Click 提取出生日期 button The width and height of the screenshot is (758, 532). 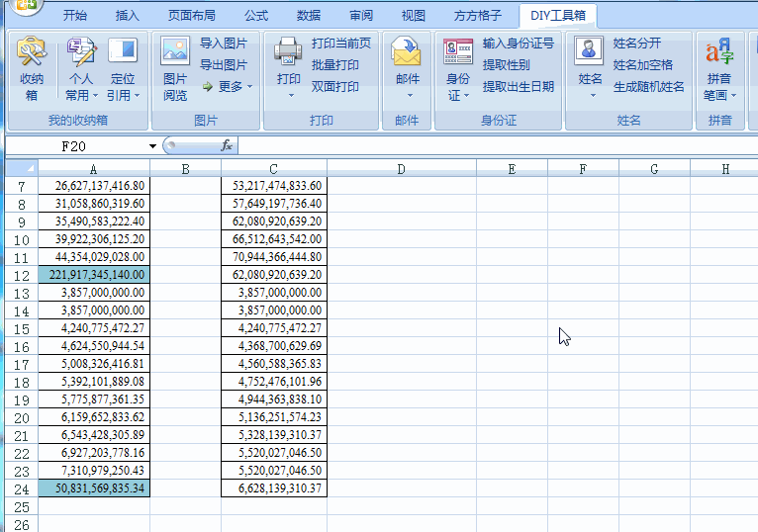click(518, 87)
